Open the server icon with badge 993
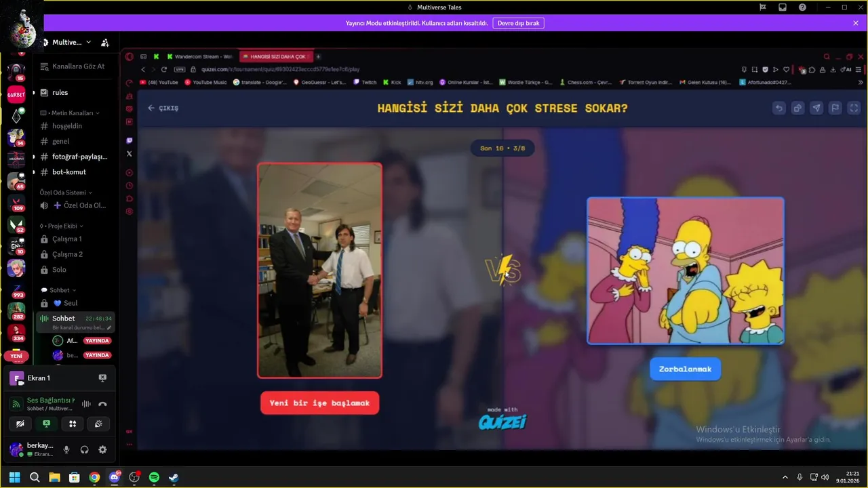This screenshot has height=488, width=868. click(x=16, y=289)
